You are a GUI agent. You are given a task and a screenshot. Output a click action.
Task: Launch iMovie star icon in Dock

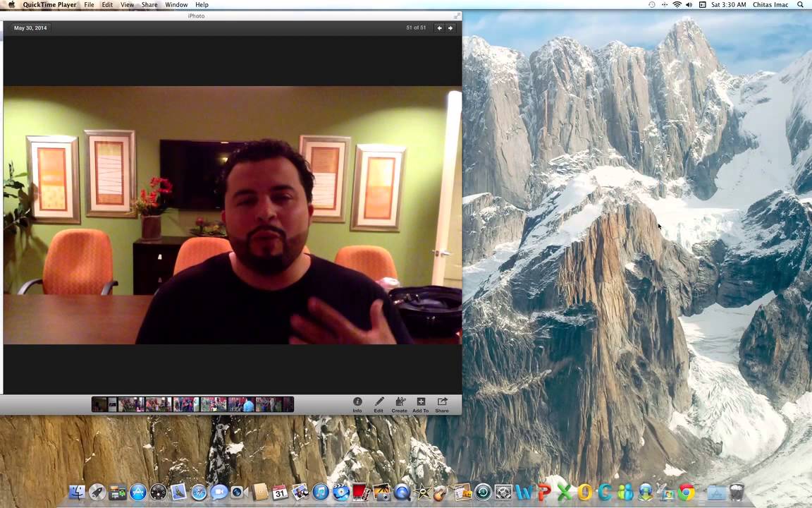(422, 491)
